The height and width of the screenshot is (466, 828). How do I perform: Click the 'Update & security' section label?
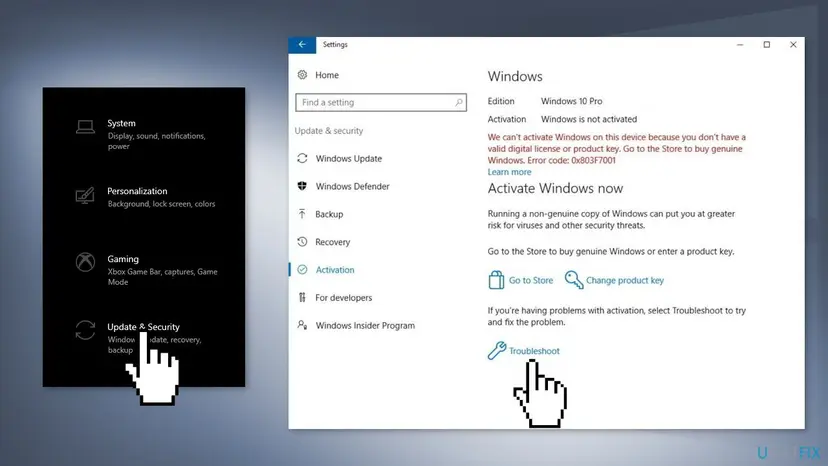(328, 131)
